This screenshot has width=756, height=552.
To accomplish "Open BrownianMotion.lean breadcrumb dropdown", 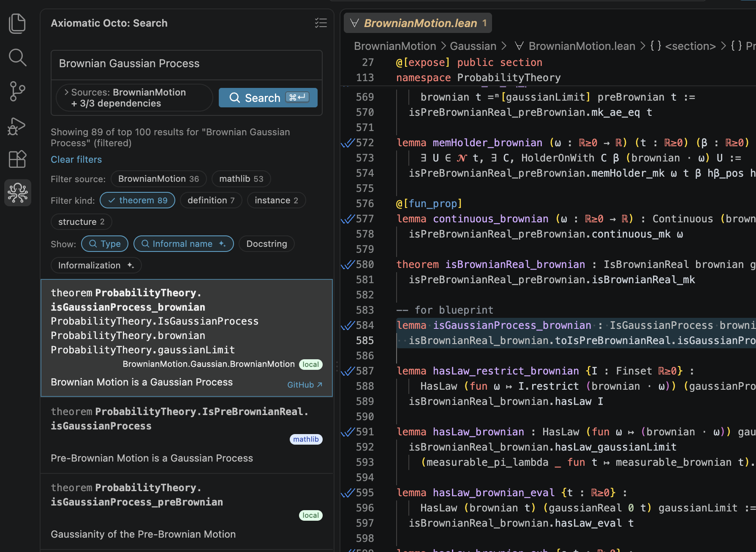I will pyautogui.click(x=582, y=46).
